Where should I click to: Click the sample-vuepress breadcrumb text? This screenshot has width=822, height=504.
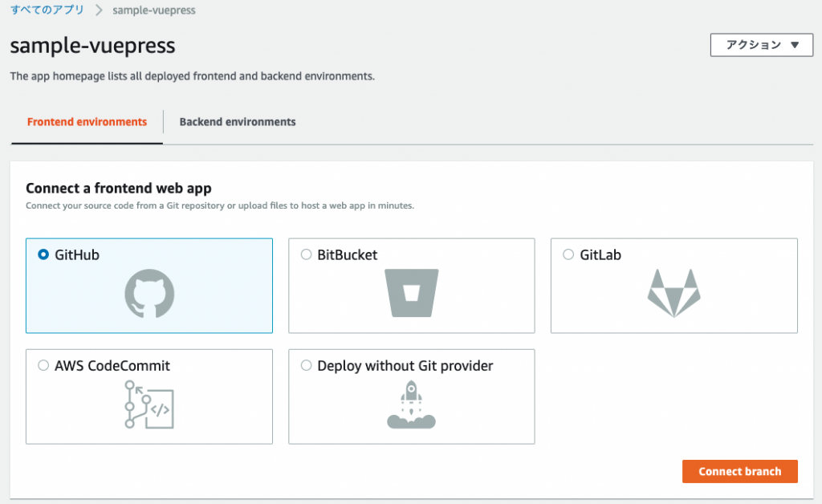coord(154,10)
